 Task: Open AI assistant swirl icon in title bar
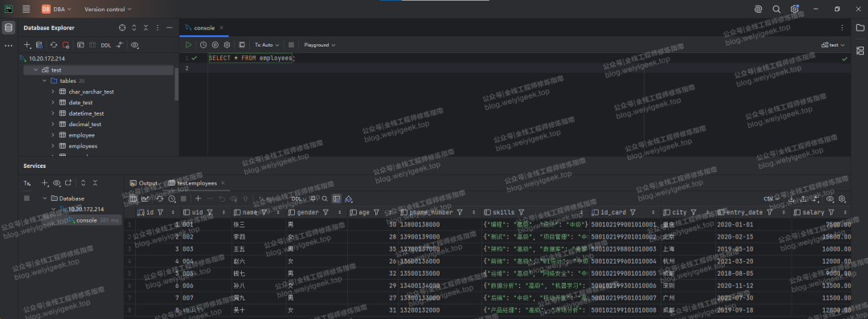pyautogui.click(x=759, y=9)
